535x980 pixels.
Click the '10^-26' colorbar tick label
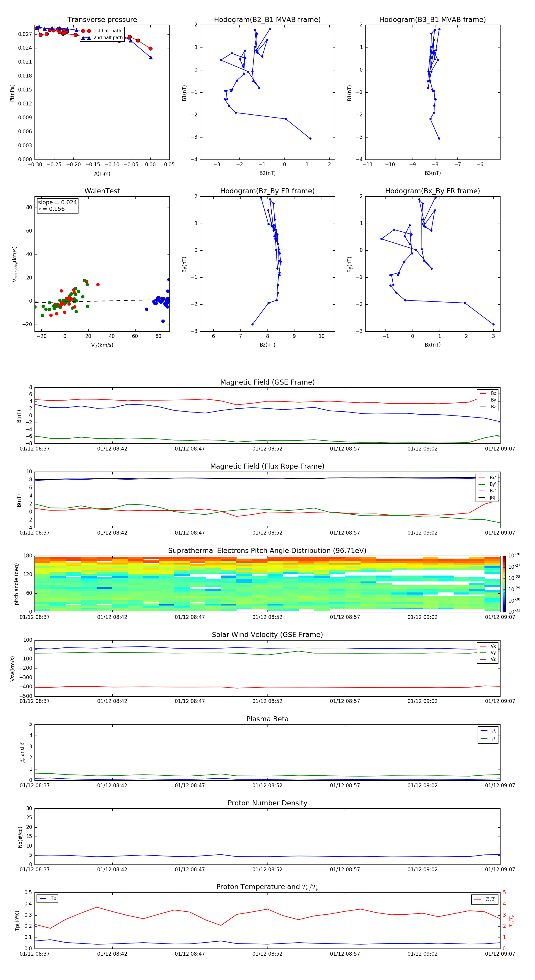pos(514,555)
